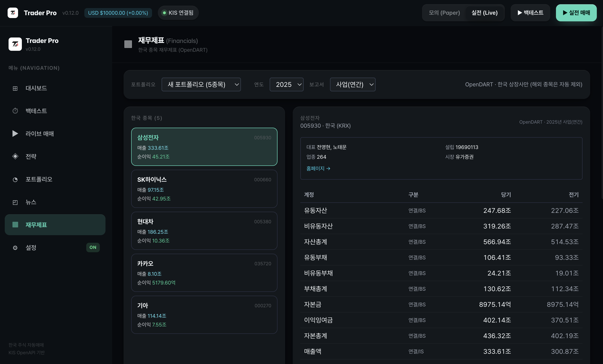Switch to 모의 (Paper) mode
Image resolution: width=603 pixels, height=364 pixels.
point(444,13)
